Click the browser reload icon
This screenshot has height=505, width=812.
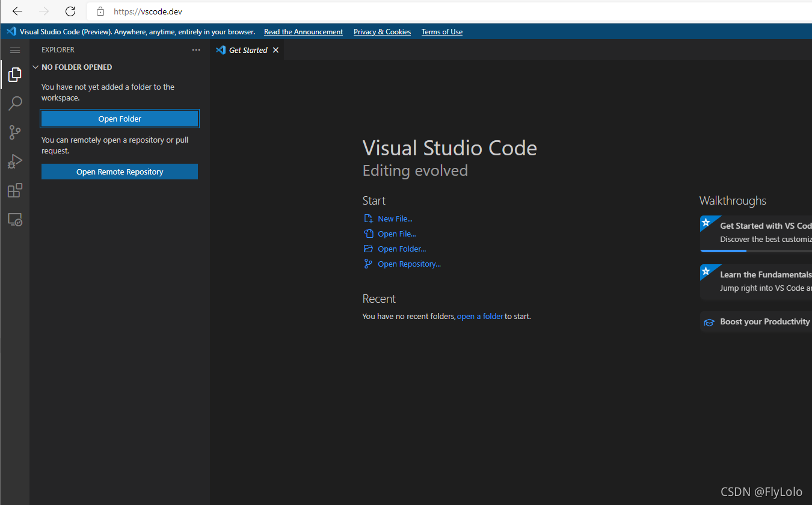70,11
